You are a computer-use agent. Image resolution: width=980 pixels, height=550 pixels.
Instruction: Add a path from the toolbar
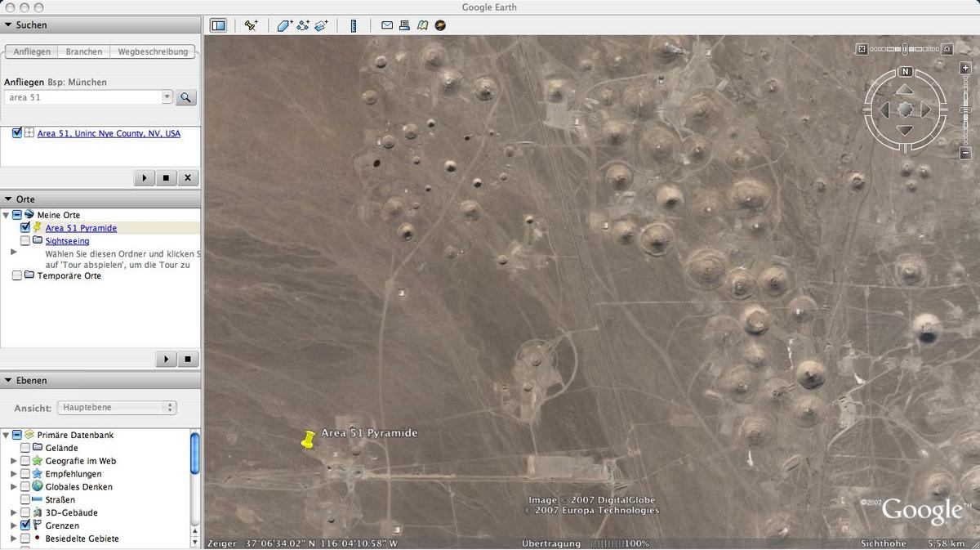(303, 25)
